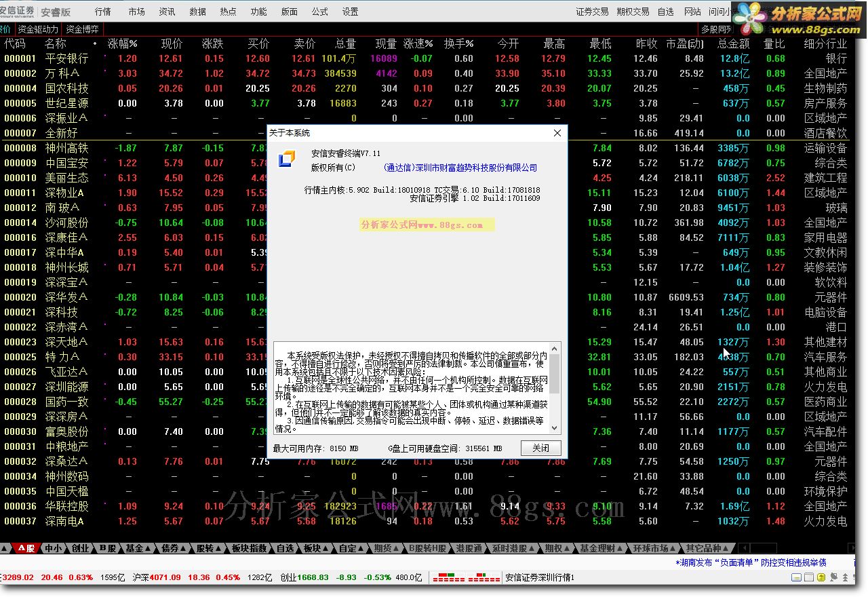This screenshot has height=597, width=868.
Task: Select the 中小 bottom tab
Action: point(53,548)
